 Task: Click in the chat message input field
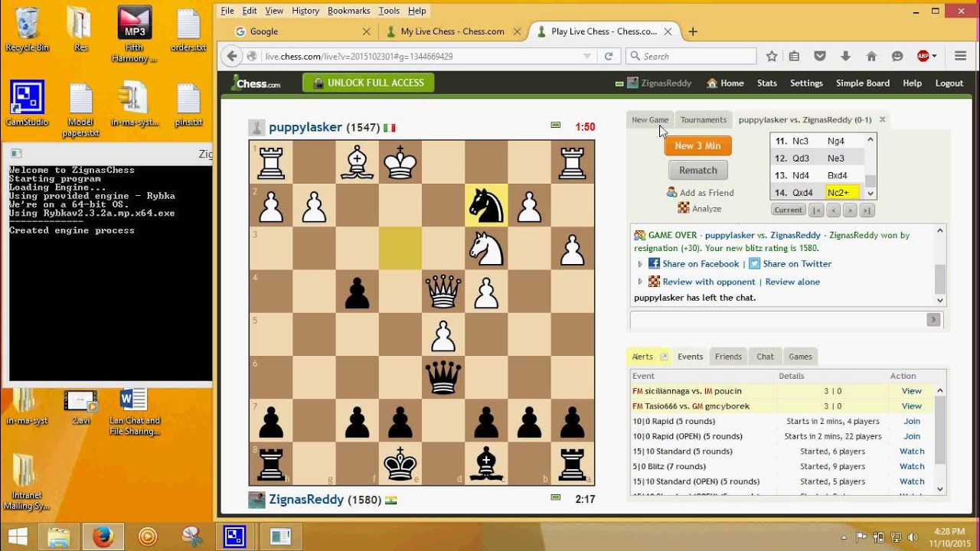tap(777, 320)
